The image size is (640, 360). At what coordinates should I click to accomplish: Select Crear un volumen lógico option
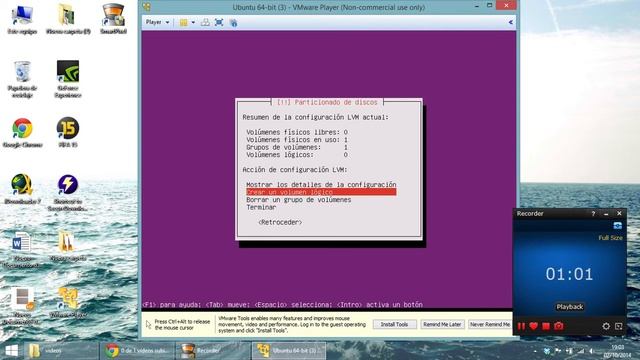tap(321, 192)
